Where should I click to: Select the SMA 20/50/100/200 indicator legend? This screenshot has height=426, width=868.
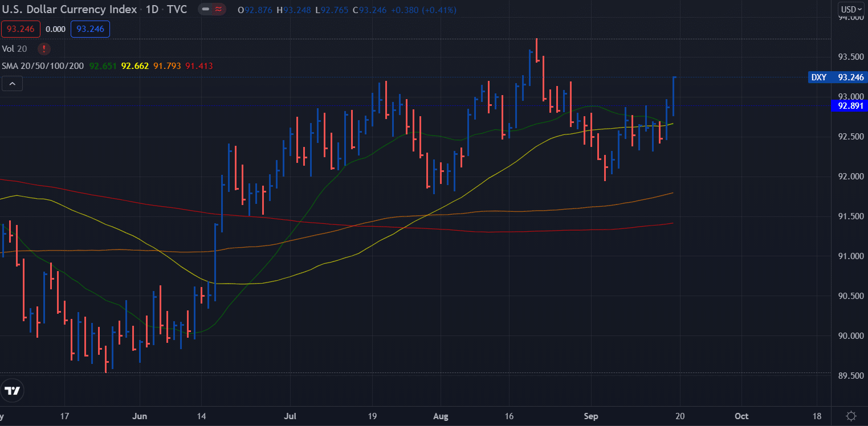click(x=43, y=66)
